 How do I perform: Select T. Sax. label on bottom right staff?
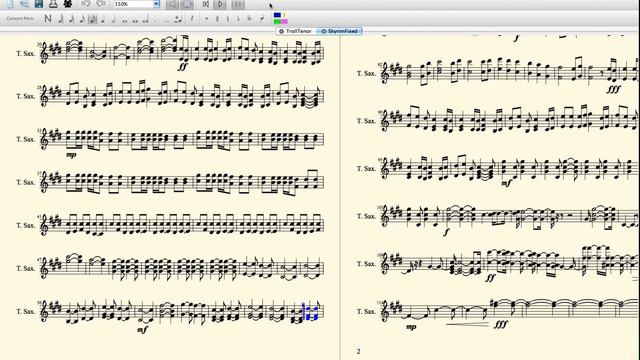[366, 311]
